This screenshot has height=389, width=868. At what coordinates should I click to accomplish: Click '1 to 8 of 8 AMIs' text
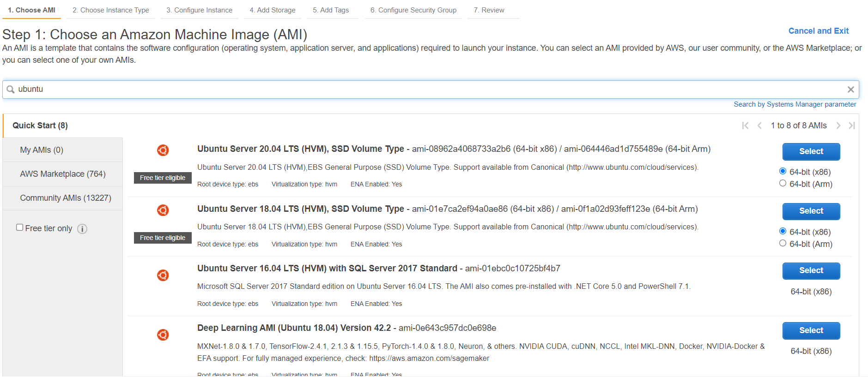tap(799, 126)
